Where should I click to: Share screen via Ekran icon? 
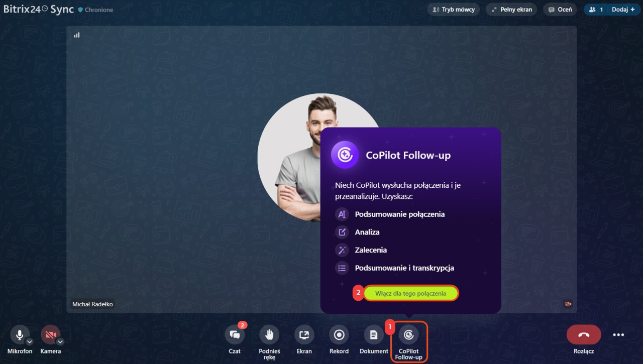[x=304, y=335]
